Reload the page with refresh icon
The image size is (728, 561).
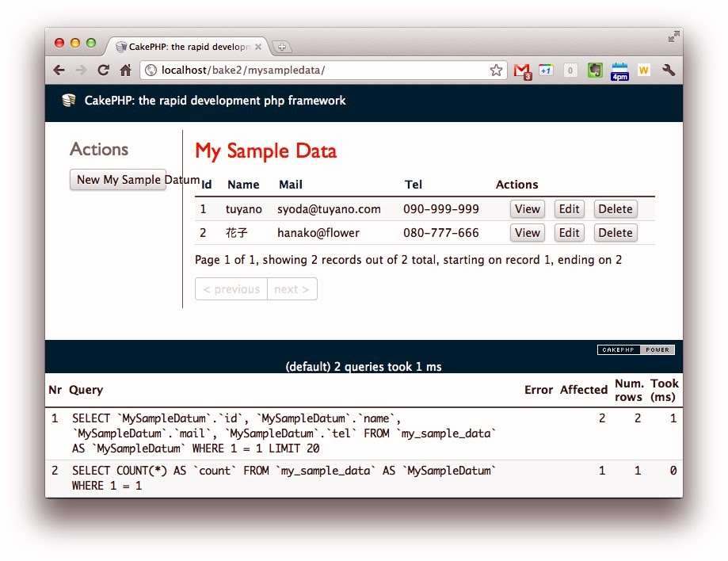pyautogui.click(x=103, y=71)
